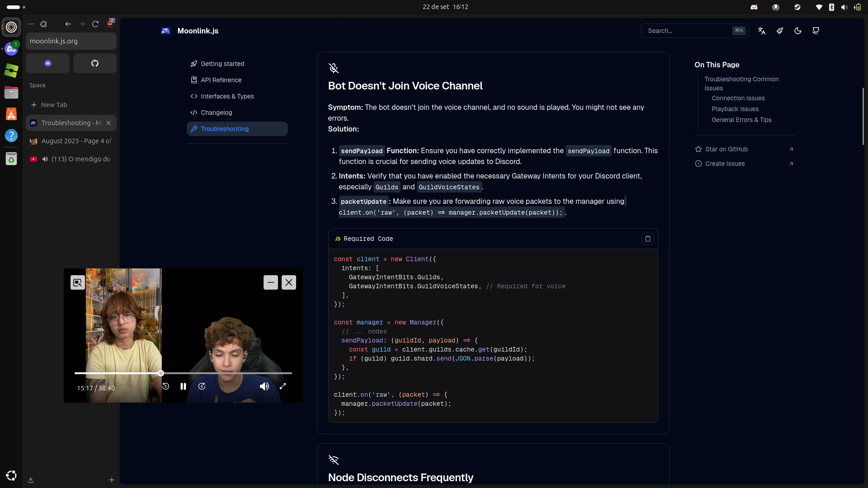Return video back to its tab
Image resolution: width=868 pixels, height=488 pixels.
[78, 282]
